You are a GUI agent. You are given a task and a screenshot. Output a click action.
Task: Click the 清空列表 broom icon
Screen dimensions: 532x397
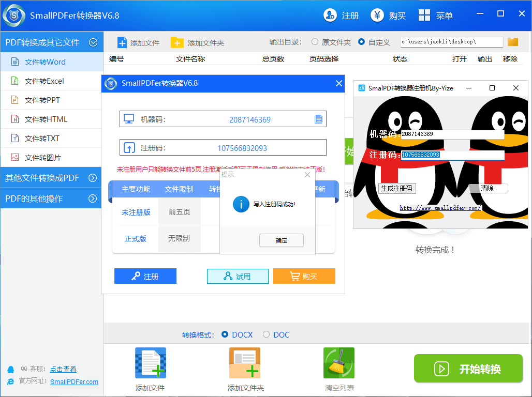[x=339, y=363]
